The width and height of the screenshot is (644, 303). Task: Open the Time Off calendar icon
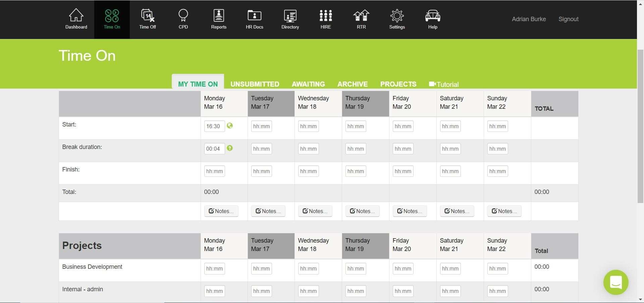point(148,15)
